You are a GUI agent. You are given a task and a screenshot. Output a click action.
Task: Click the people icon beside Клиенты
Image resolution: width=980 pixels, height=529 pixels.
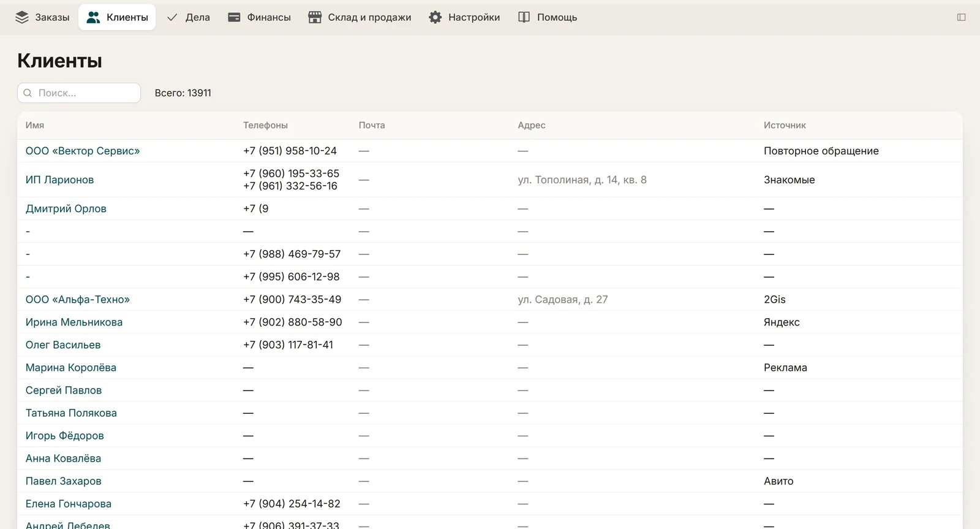click(x=93, y=17)
